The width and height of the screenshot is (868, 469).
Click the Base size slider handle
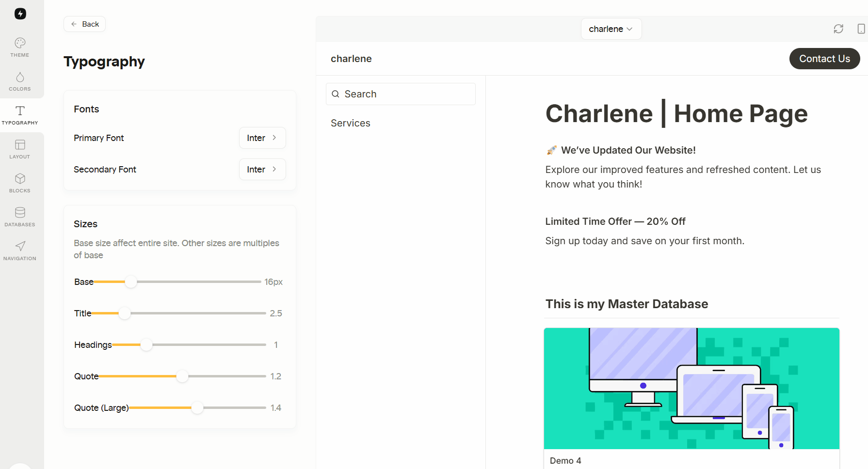pyautogui.click(x=131, y=282)
